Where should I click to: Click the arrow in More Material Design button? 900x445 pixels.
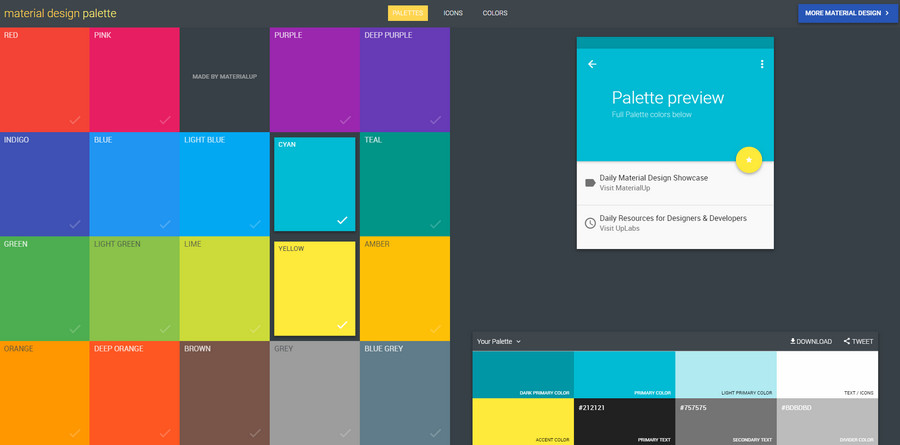pos(886,13)
